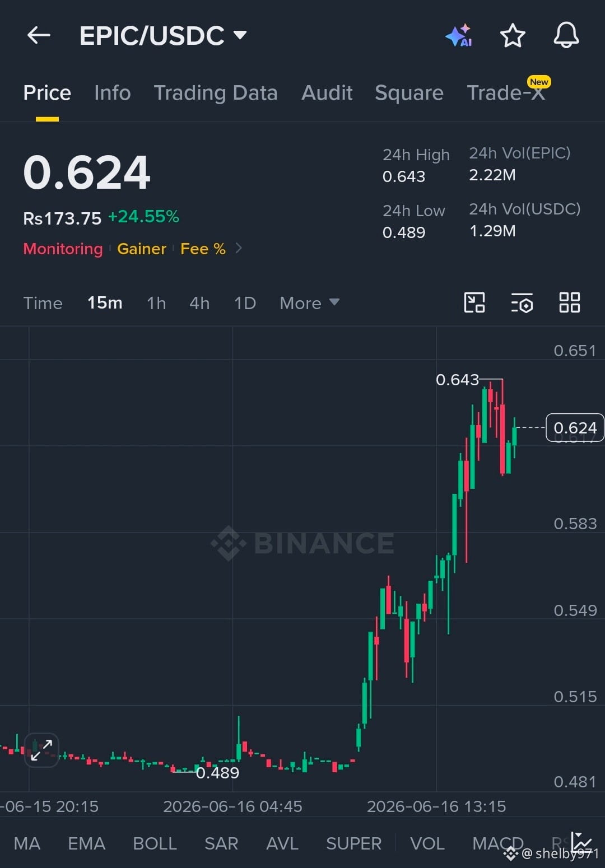Open the Square tab
The width and height of the screenshot is (605, 868).
coord(409,93)
